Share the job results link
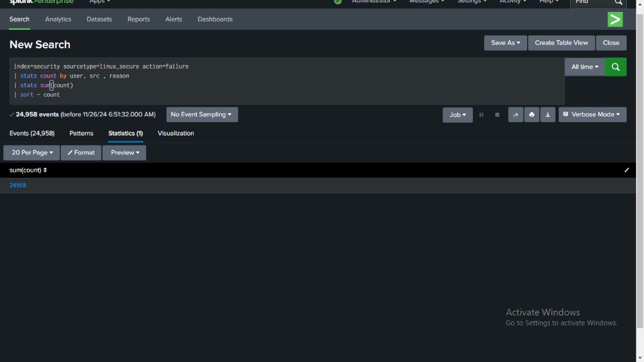The width and height of the screenshot is (644, 362). (x=515, y=115)
